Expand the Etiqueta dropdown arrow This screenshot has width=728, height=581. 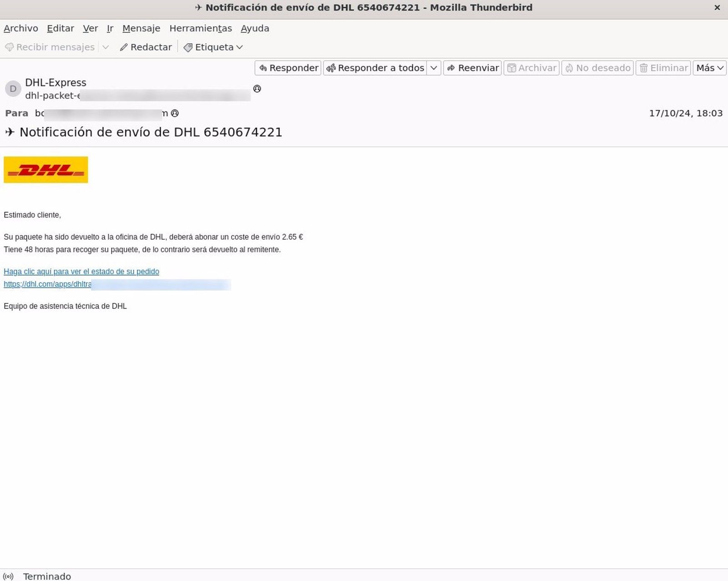(240, 47)
